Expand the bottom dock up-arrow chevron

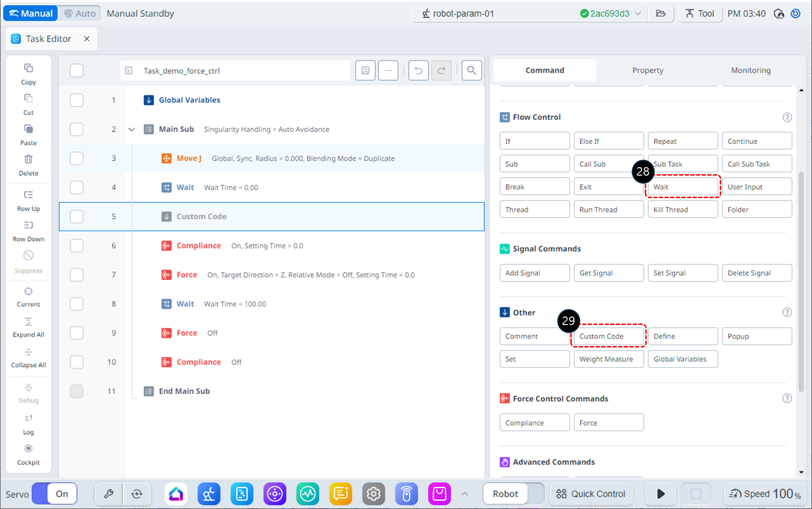click(465, 494)
